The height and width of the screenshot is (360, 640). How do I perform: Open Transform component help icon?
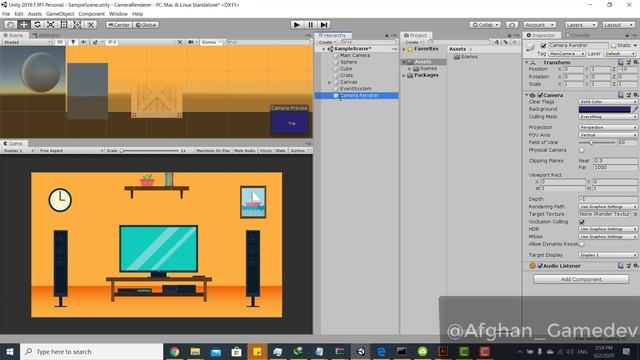point(620,62)
